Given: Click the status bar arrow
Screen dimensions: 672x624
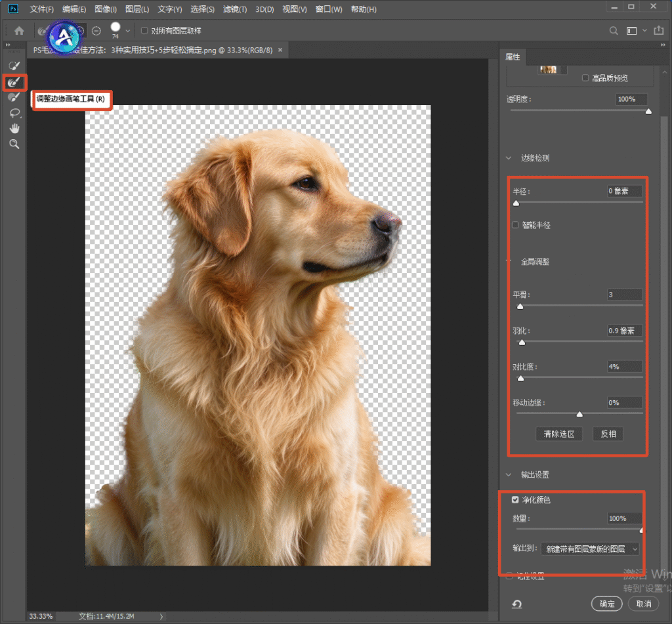Looking at the screenshot, I should [x=161, y=616].
